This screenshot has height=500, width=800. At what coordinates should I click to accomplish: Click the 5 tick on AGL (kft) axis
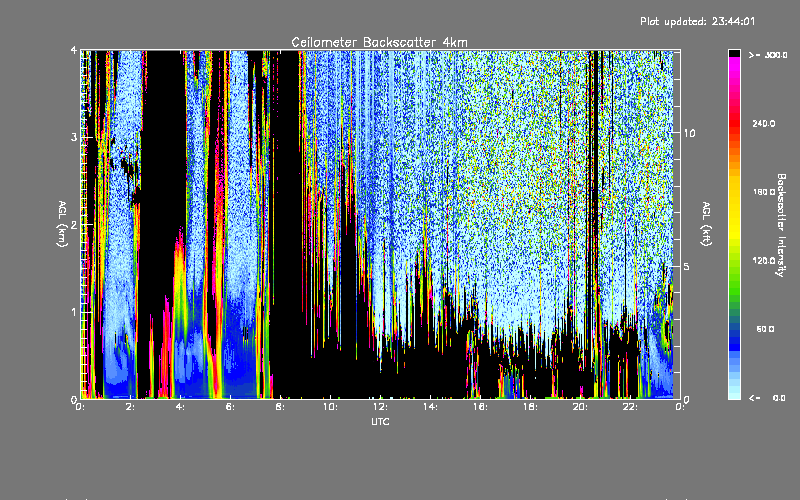pos(686,266)
